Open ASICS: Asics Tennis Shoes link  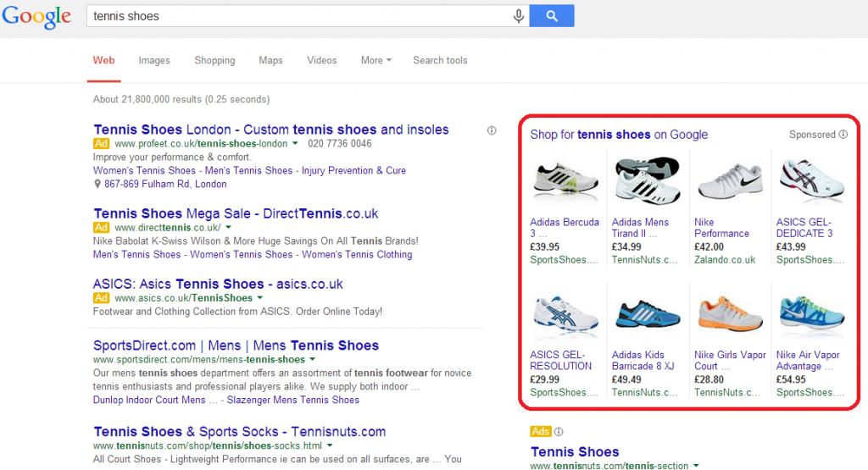pyautogui.click(x=218, y=285)
